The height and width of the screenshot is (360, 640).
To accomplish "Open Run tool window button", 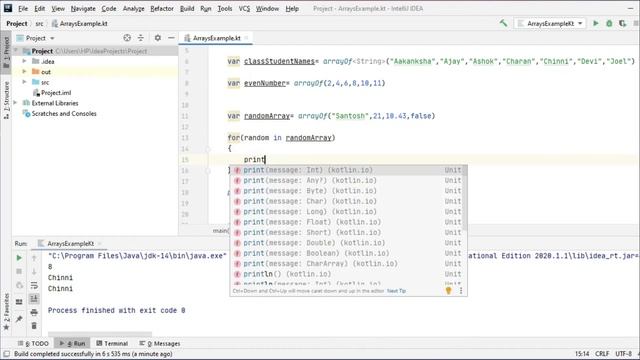I will coord(72,343).
